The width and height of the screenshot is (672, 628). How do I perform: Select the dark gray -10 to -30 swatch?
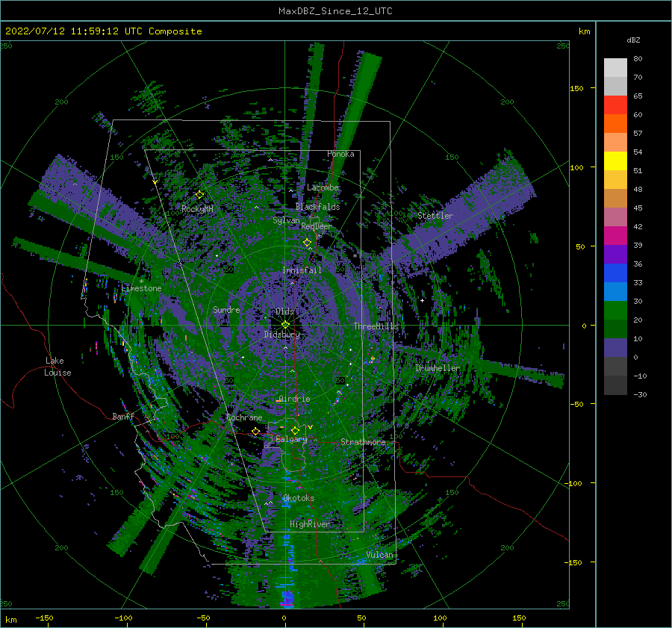click(615, 385)
